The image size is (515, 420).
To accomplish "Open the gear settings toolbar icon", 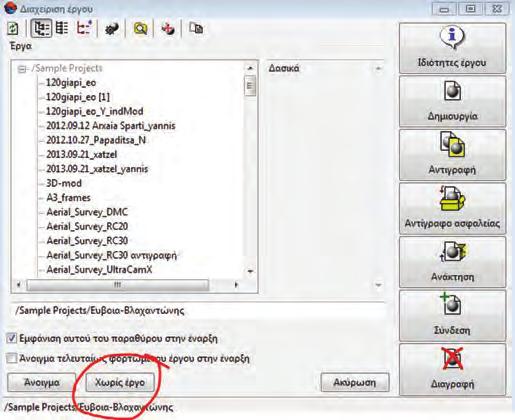I will pos(112,29).
